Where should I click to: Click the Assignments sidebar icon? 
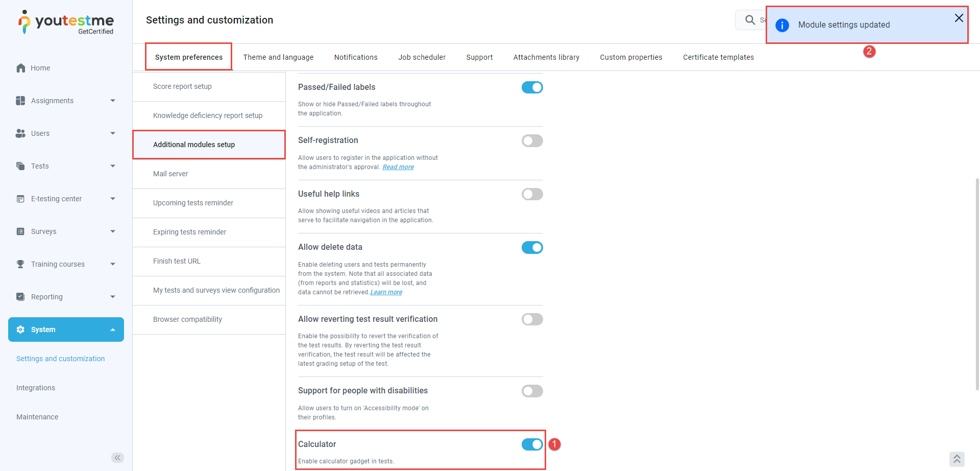[20, 101]
